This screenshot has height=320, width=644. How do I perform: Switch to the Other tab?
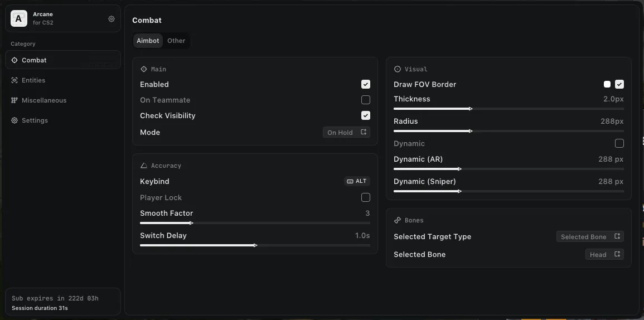tap(176, 41)
